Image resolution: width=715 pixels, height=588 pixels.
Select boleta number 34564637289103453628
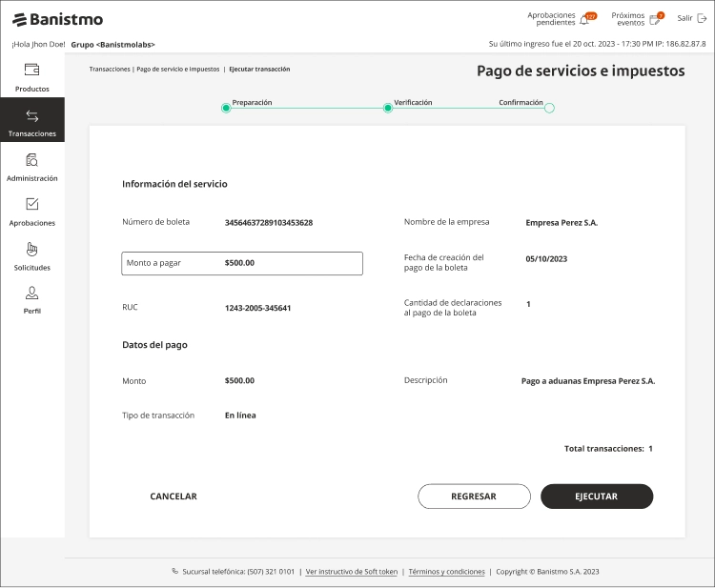(x=269, y=223)
